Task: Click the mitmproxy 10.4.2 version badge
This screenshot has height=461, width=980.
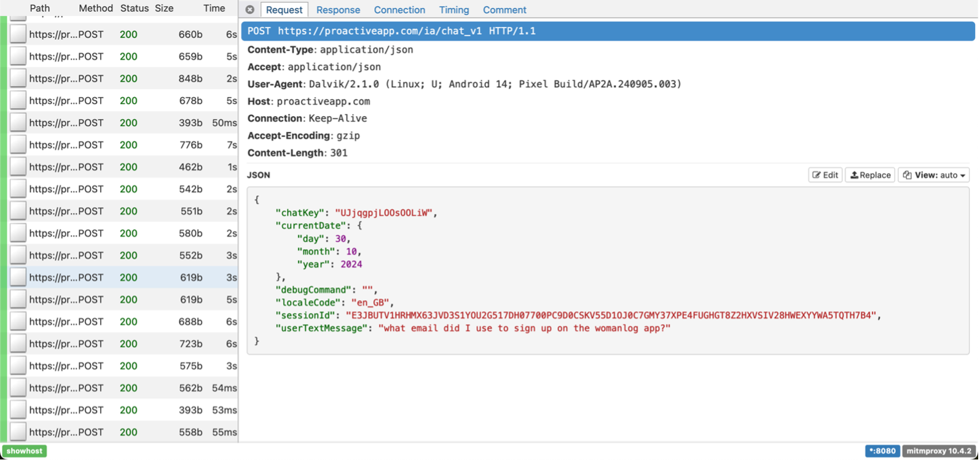Action: (938, 451)
